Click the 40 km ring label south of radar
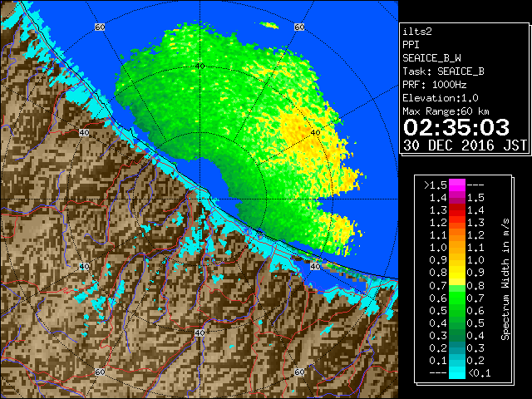 click(x=199, y=332)
